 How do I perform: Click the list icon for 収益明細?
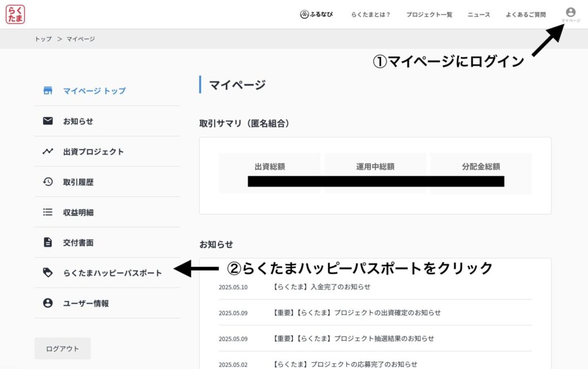coord(48,212)
